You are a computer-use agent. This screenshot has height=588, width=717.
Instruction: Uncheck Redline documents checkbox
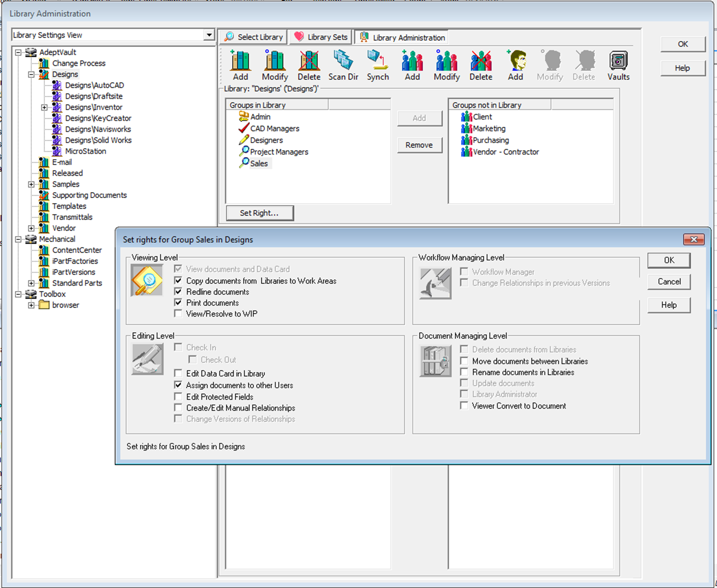click(178, 292)
